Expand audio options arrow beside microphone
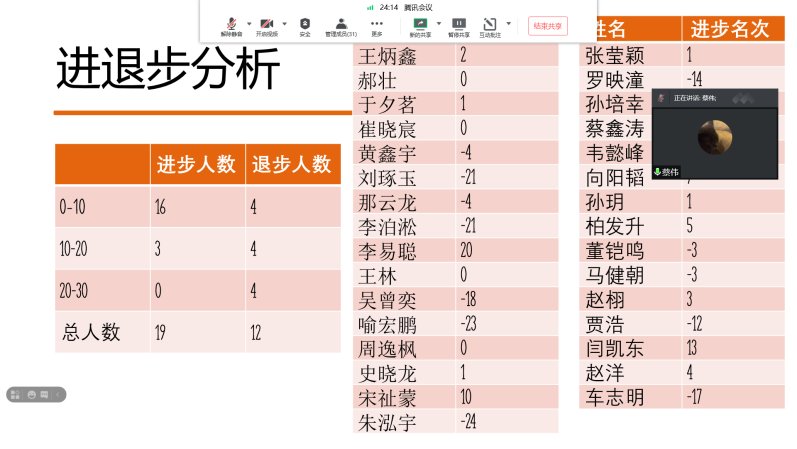The width and height of the screenshot is (797, 449). [x=248, y=23]
